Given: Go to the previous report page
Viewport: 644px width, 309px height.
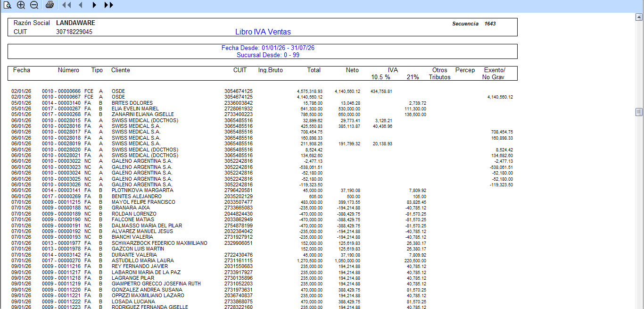Looking at the screenshot, I should pos(80,5).
